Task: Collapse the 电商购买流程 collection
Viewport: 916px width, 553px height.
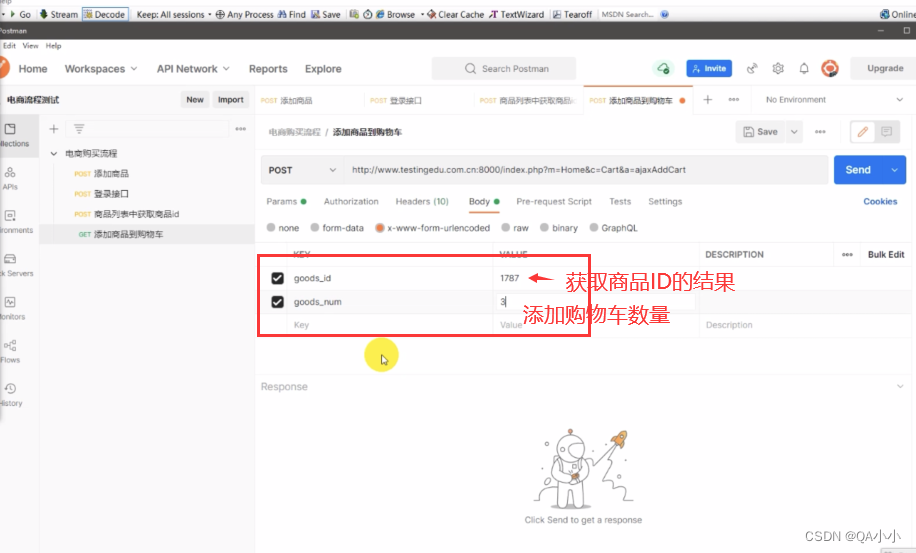Action: [x=54, y=154]
